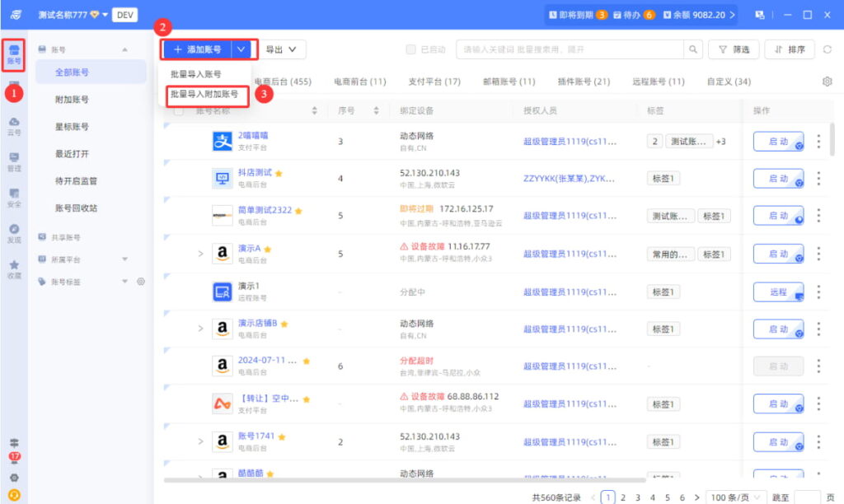This screenshot has height=504, width=844.
Task: Click the 远程 button for 演示1
Action: pyautogui.click(x=778, y=291)
